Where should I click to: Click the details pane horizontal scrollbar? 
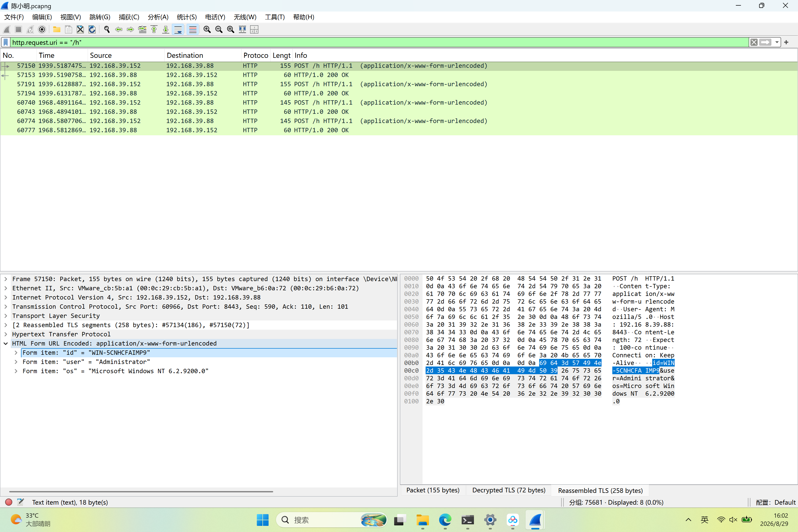point(141,491)
